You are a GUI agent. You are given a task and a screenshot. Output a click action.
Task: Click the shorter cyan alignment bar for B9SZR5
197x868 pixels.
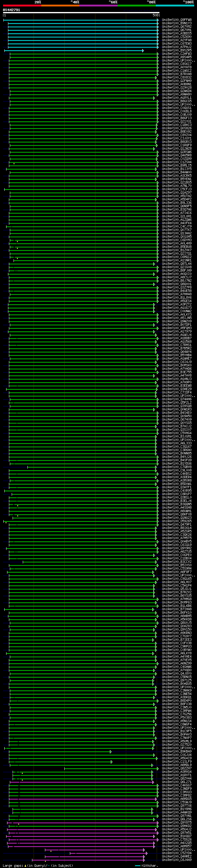click(x=74, y=50)
